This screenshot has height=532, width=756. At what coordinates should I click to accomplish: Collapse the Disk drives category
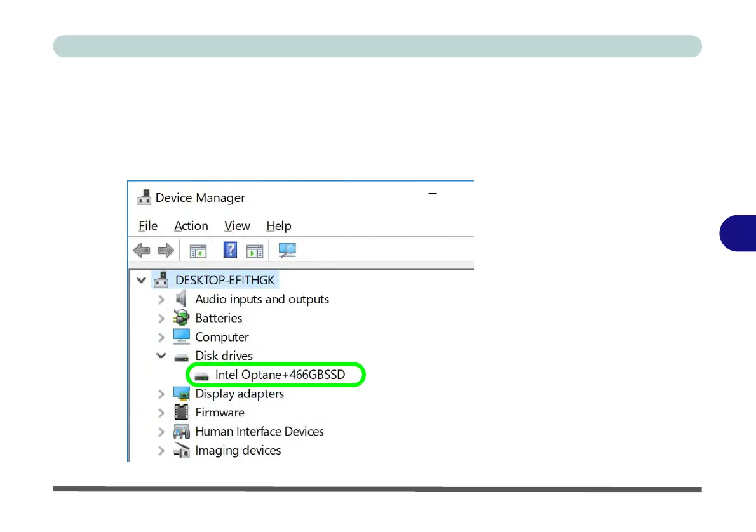[x=161, y=356]
